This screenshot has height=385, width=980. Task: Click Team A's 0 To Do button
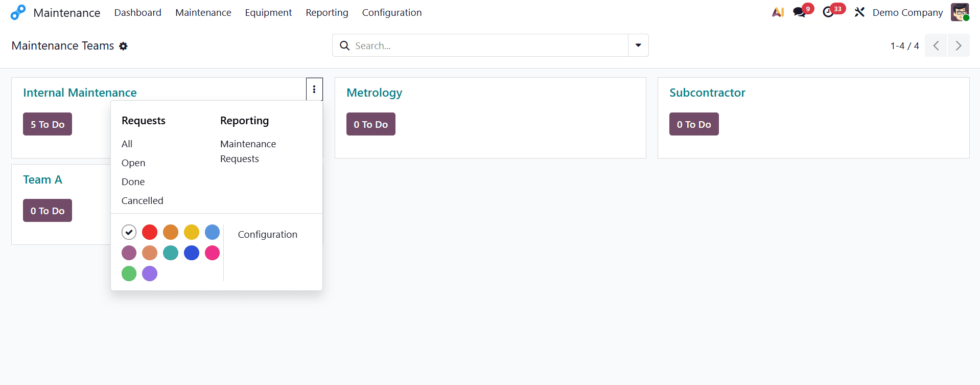(x=48, y=211)
